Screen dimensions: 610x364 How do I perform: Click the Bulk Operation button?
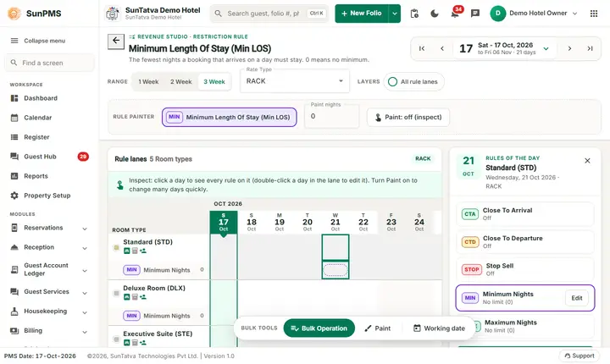click(x=319, y=328)
